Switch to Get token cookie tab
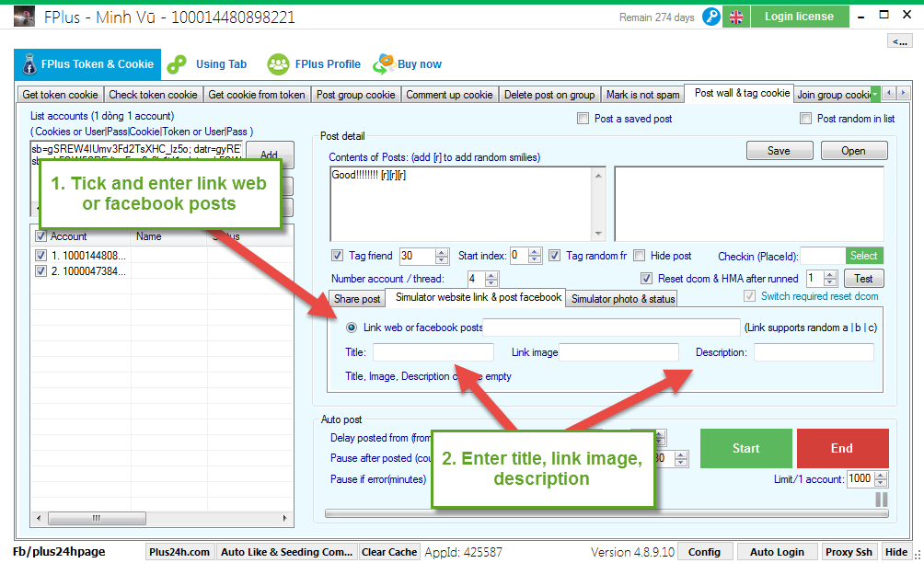924x563 pixels. point(60,95)
